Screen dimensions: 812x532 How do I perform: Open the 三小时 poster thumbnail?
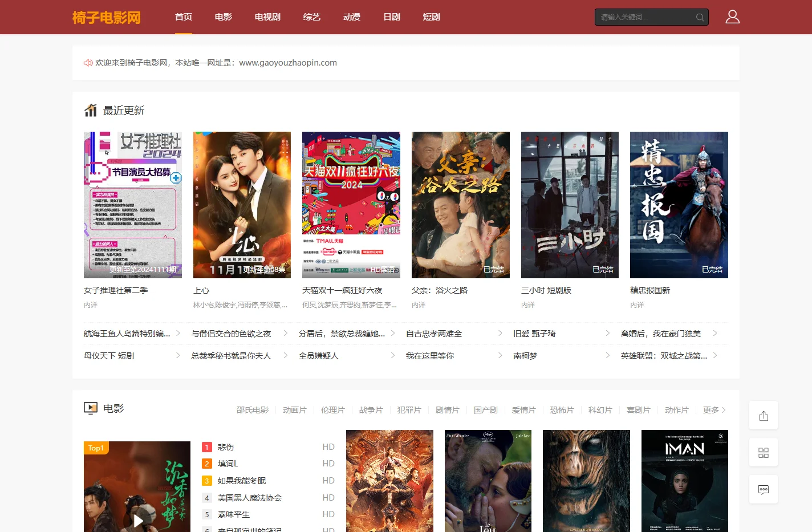point(570,205)
